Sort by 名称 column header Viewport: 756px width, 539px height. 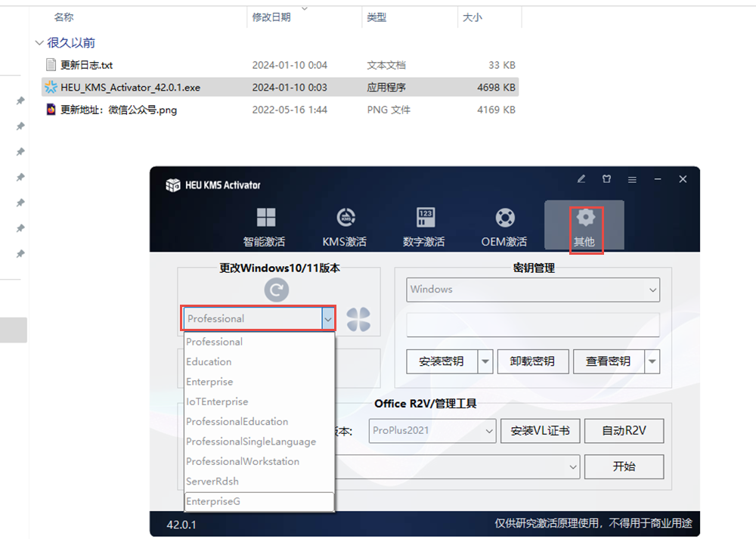64,17
